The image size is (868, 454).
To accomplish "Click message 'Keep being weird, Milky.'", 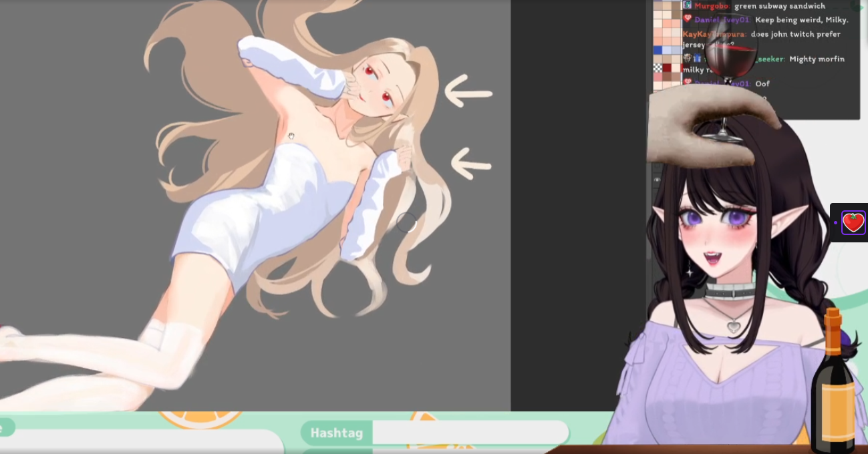I will click(x=802, y=20).
